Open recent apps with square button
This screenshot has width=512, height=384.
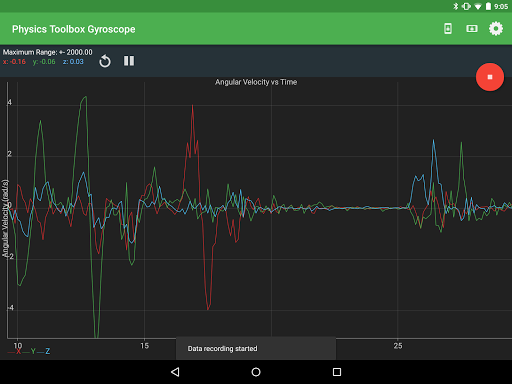pyautogui.click(x=337, y=372)
